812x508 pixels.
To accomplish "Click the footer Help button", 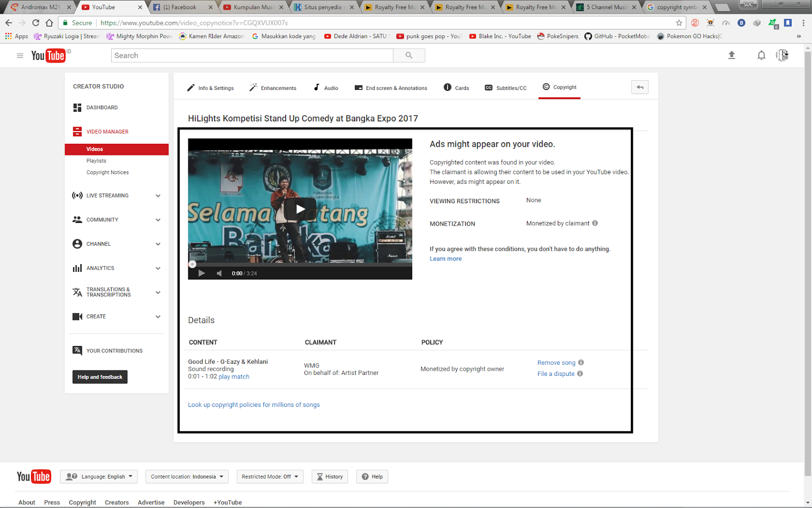I will [372, 477].
